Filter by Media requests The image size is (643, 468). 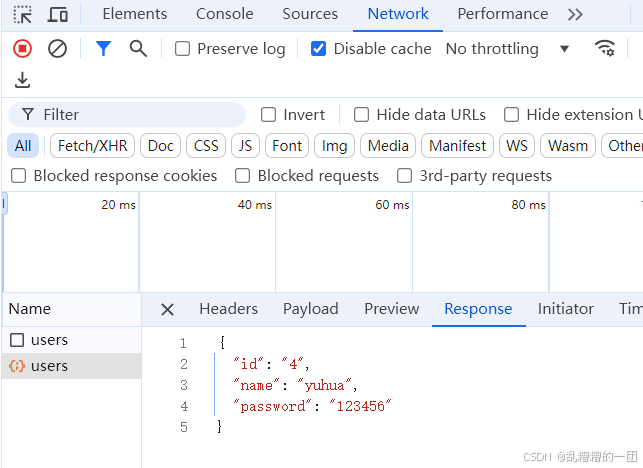(388, 146)
